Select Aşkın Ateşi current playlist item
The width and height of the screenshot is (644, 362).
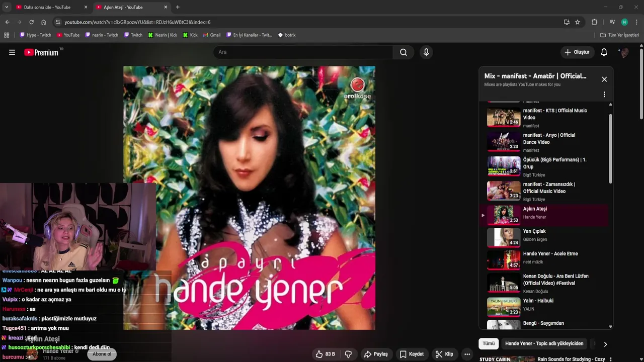click(545, 215)
